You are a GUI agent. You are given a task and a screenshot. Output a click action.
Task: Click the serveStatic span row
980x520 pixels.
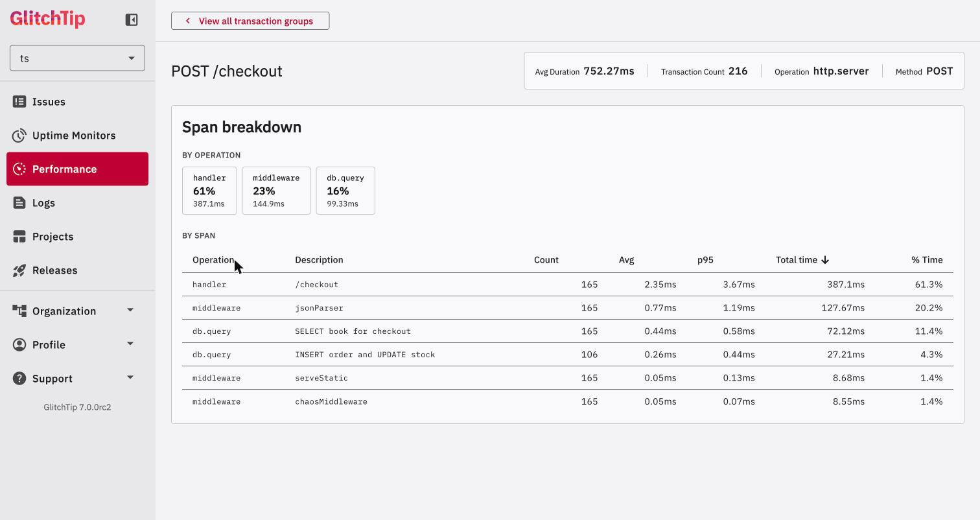click(x=568, y=378)
